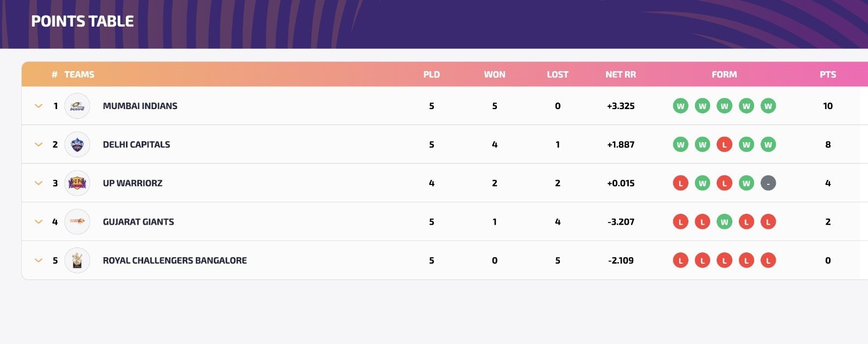Screen dimensions: 868x344
Task: Click Delhi Capitals' red loss form badge
Action: (724, 145)
